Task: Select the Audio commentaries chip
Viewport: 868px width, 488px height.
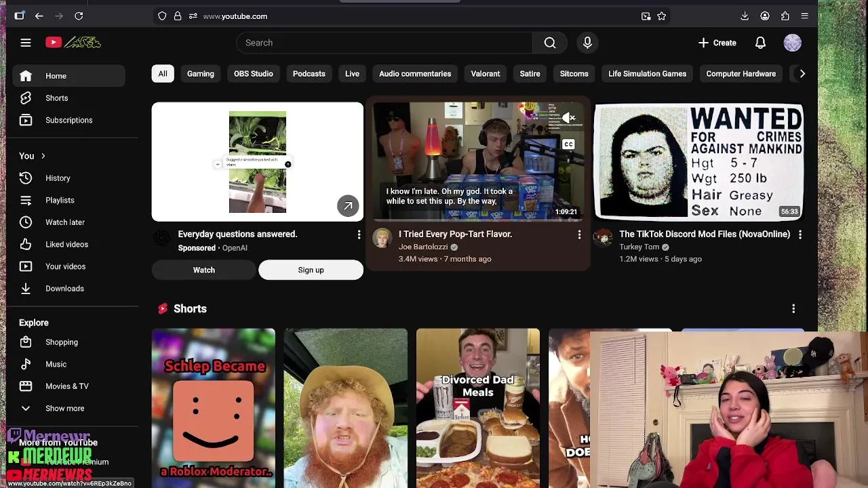Action: (x=415, y=74)
